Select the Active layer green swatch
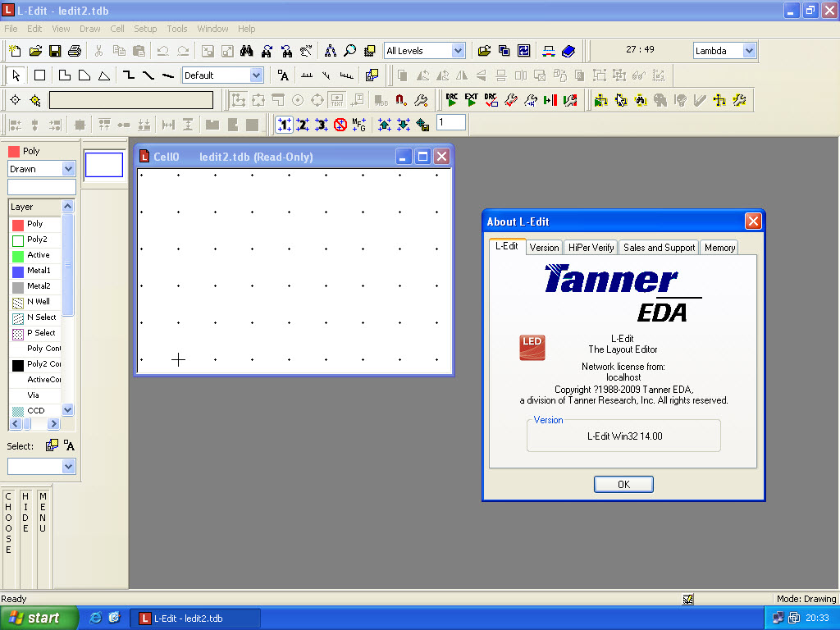 point(18,256)
